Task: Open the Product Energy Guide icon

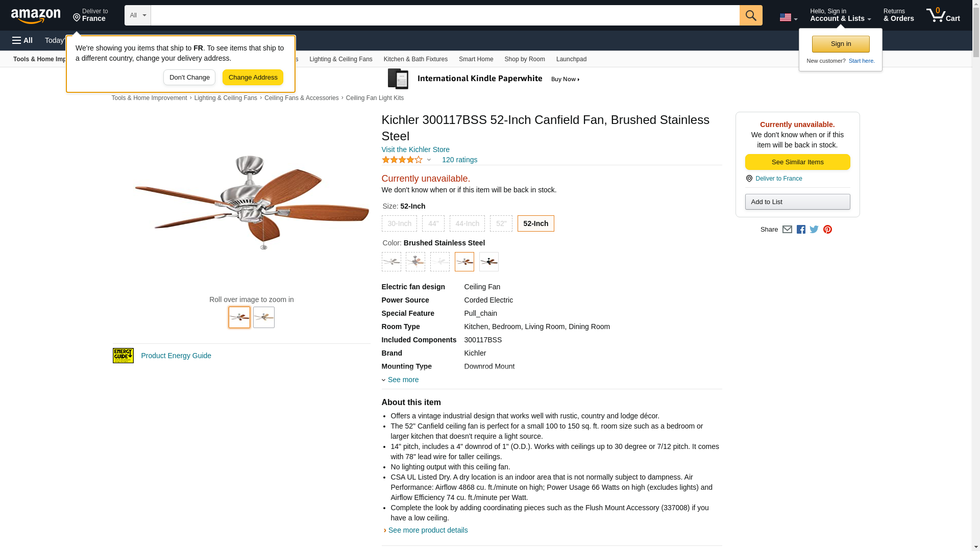Action: pyautogui.click(x=123, y=356)
